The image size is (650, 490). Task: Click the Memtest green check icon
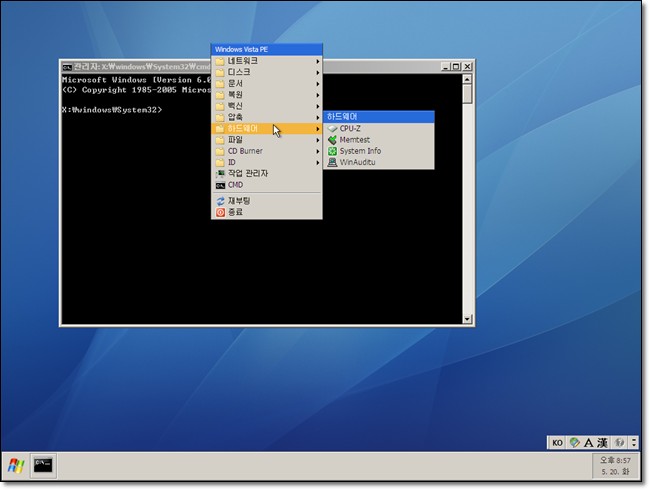coord(332,140)
